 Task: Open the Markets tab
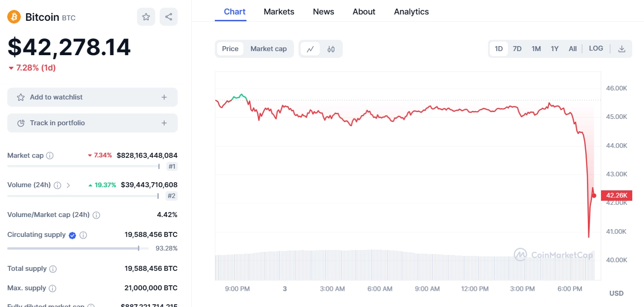pos(279,12)
